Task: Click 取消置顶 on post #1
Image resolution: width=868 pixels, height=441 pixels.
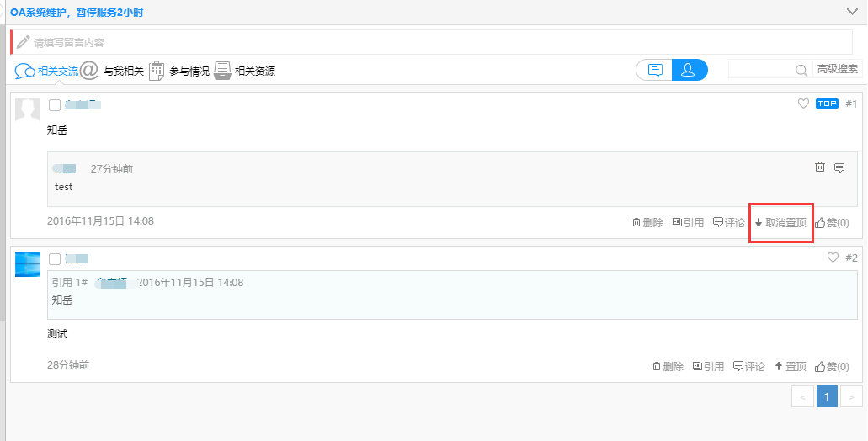Action: click(x=780, y=223)
